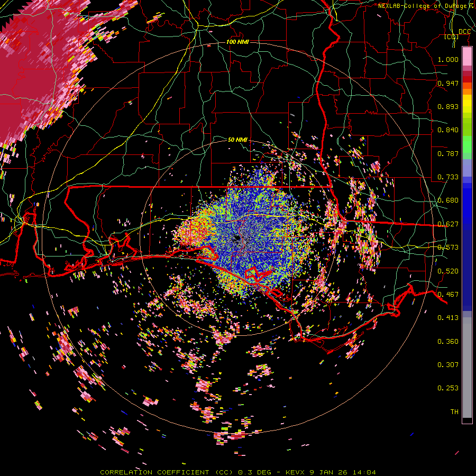476x476 pixels.
Task: Click the 0.893 color scale value
Action: pos(448,106)
